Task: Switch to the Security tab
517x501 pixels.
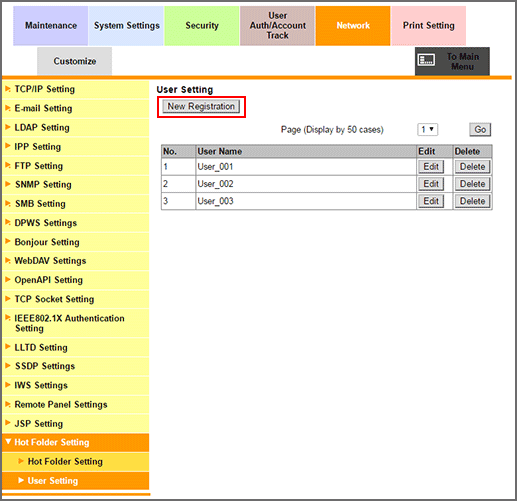Action: pyautogui.click(x=202, y=26)
